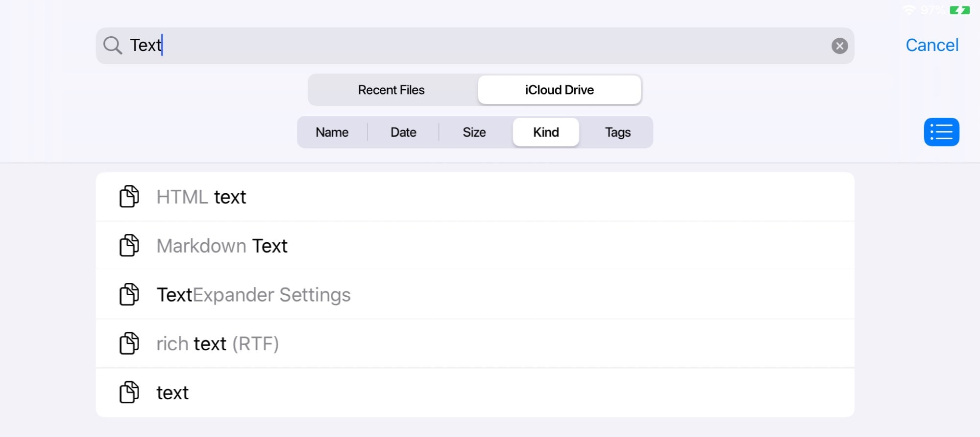Search by Name filter
Viewport: 980px width, 437px height.
(x=332, y=132)
